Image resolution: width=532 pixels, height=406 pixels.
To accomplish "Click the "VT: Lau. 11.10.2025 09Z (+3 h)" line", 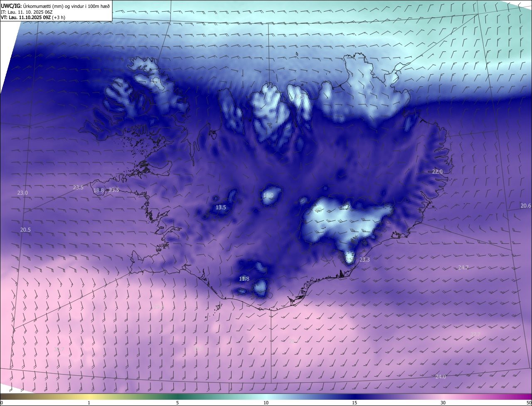I will (x=33, y=17).
